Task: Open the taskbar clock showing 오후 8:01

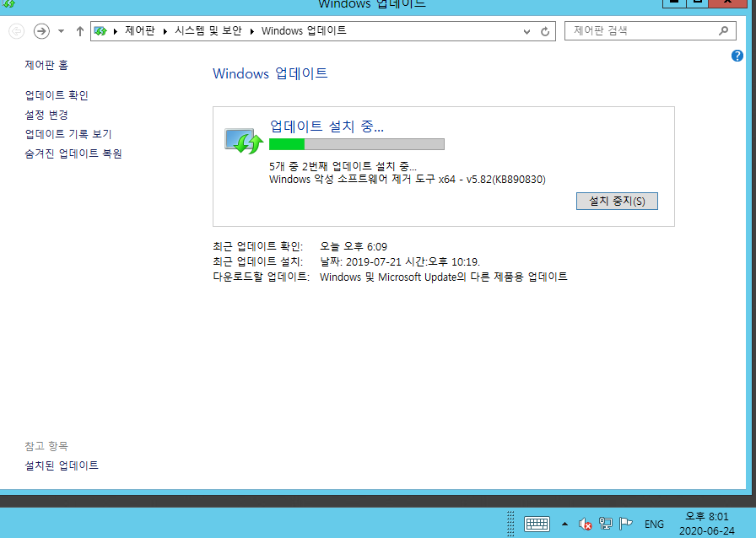Action: [707, 524]
